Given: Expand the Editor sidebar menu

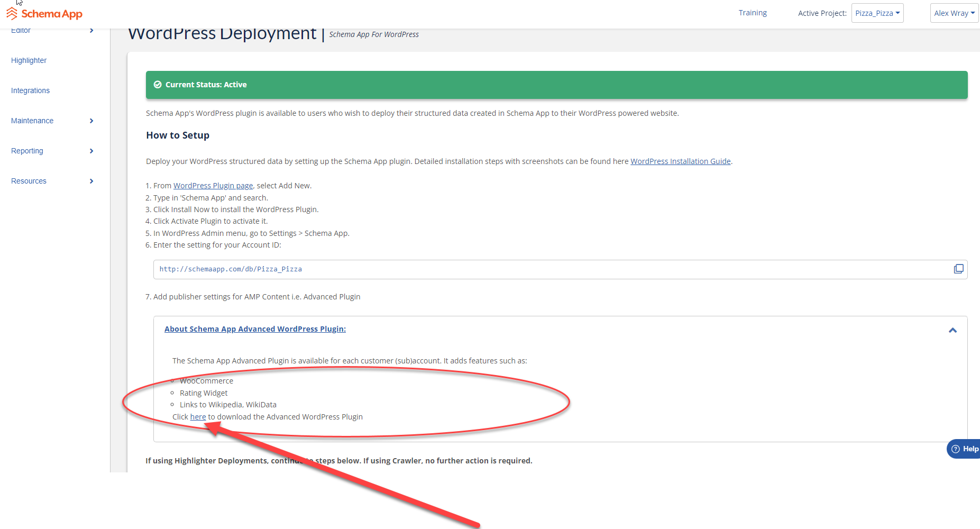Looking at the screenshot, I should click(91, 31).
